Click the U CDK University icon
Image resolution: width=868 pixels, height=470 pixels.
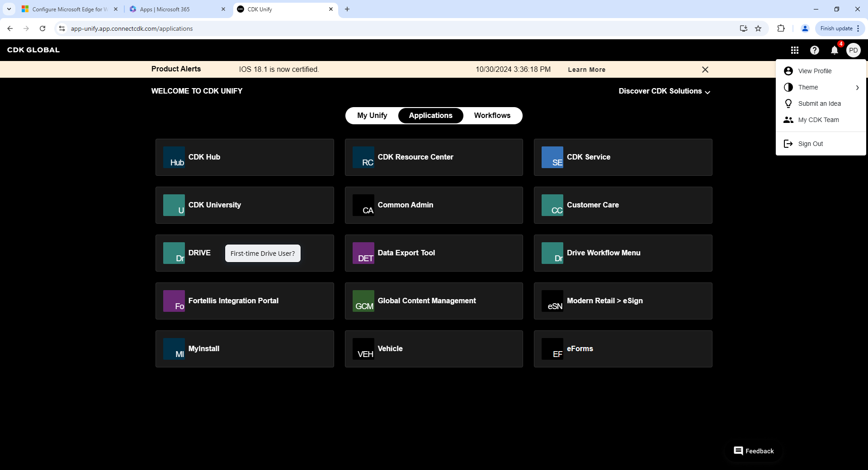pyautogui.click(x=174, y=205)
